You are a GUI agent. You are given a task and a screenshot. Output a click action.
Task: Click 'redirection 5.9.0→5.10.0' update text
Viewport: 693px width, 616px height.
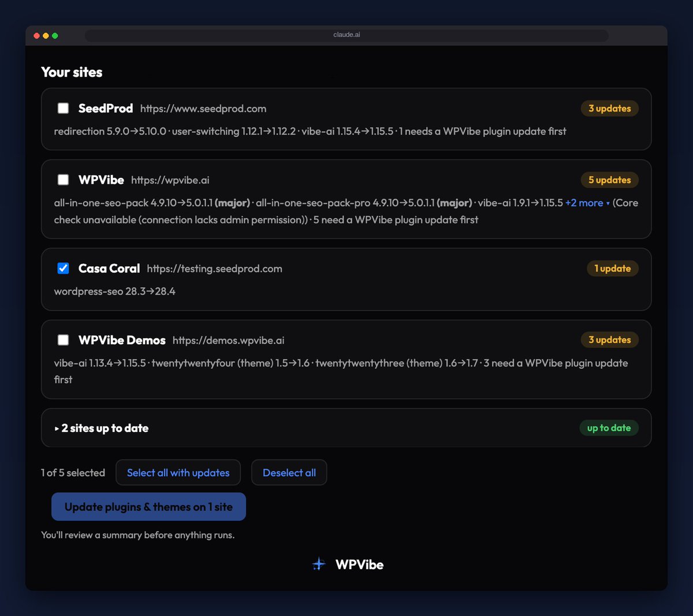pyautogui.click(x=110, y=131)
